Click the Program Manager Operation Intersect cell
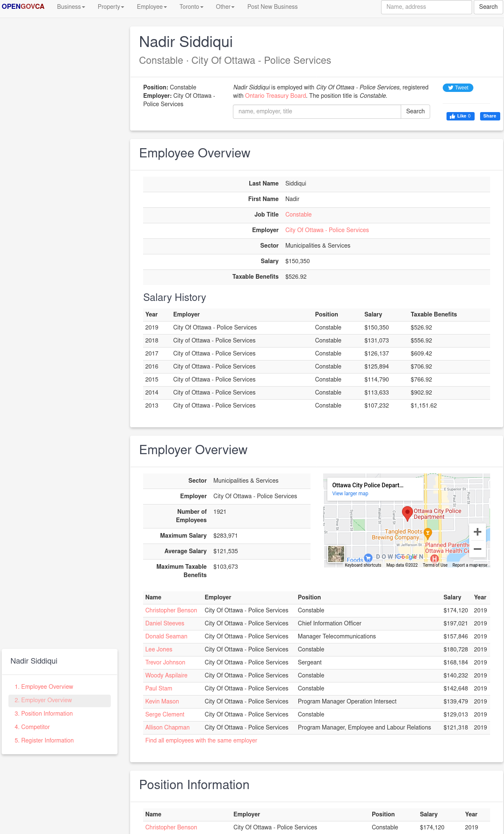Viewport: 504px width, 834px height. tap(347, 701)
